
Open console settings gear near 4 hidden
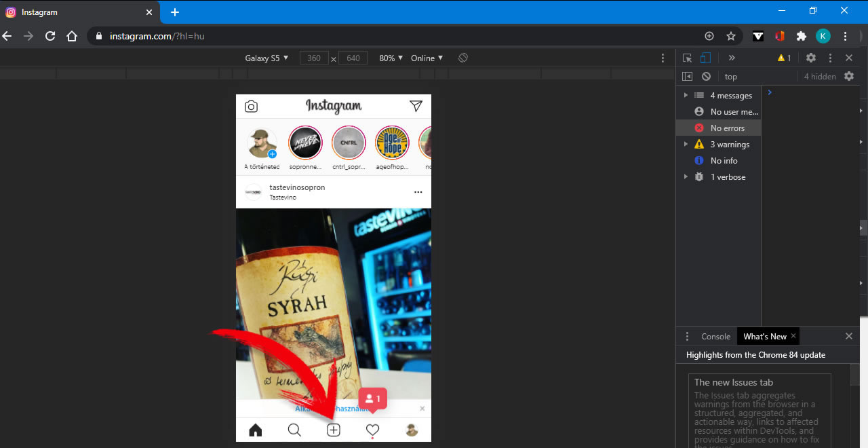point(849,76)
